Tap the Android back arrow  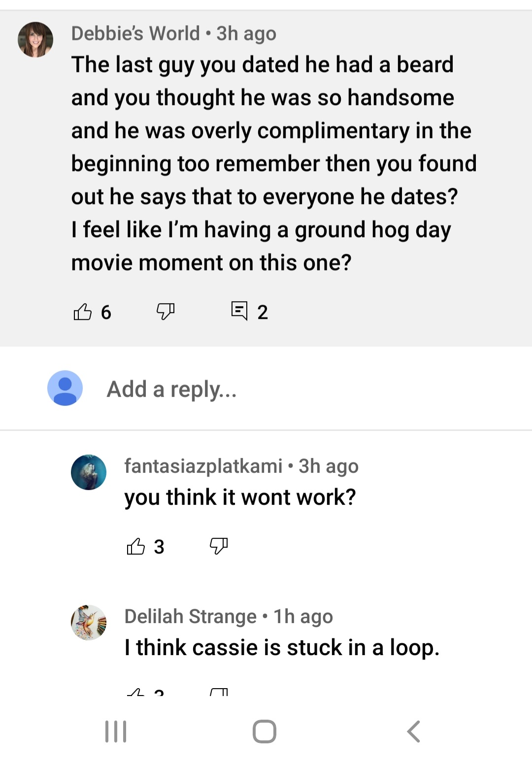(x=414, y=732)
